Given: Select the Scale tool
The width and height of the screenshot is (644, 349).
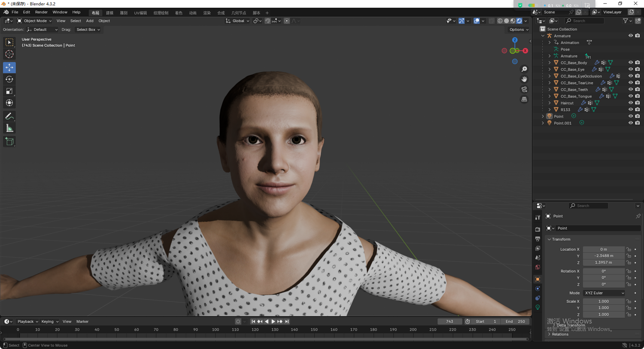Looking at the screenshot, I should [9, 91].
